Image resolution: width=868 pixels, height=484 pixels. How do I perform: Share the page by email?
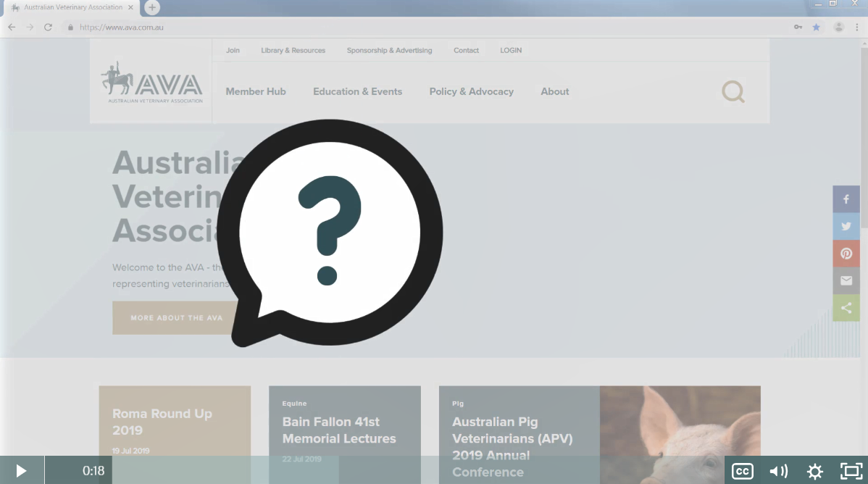click(846, 280)
